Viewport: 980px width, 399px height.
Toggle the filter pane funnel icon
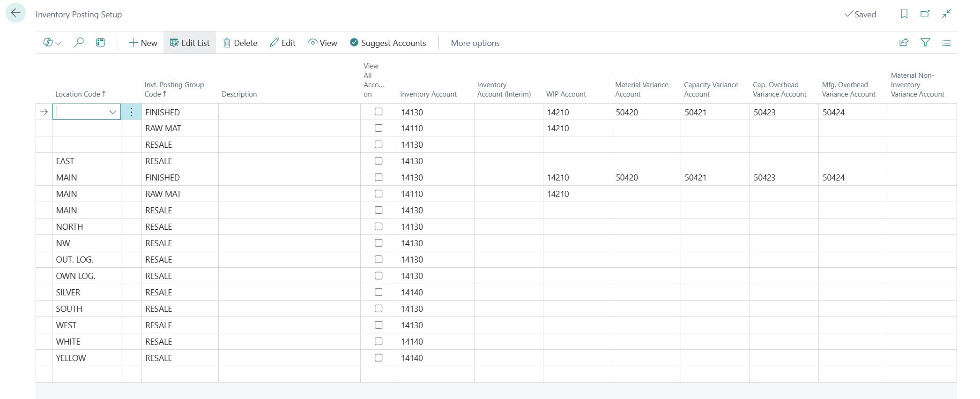[x=925, y=43]
